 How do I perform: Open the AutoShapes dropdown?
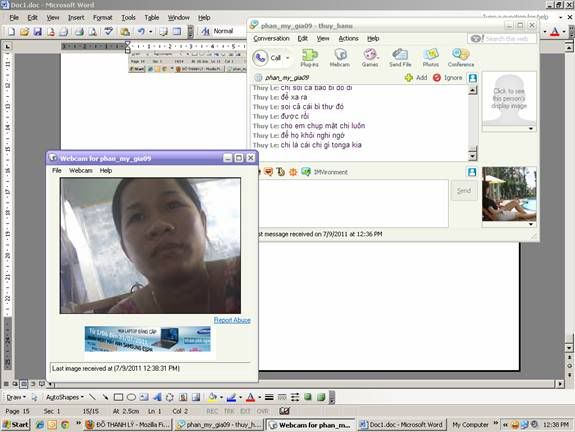coord(65,397)
